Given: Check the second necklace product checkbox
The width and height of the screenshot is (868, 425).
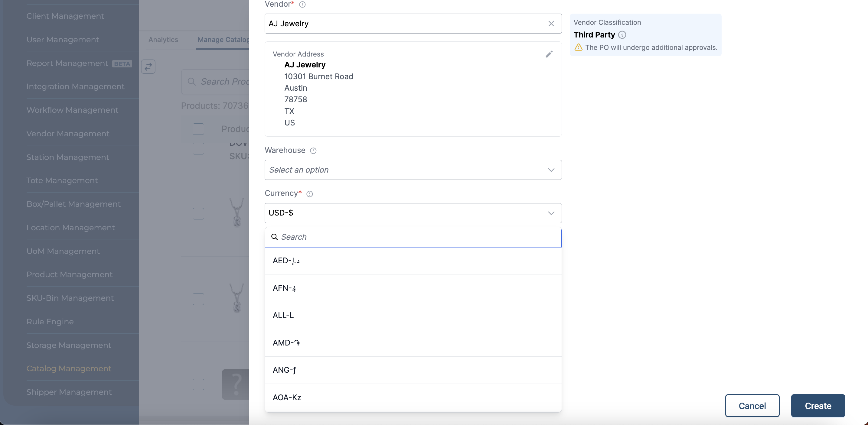Looking at the screenshot, I should [198, 299].
